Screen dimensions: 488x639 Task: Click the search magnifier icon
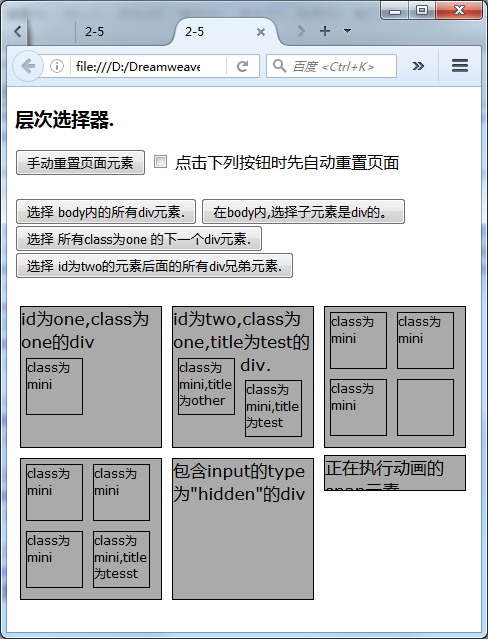click(279, 66)
